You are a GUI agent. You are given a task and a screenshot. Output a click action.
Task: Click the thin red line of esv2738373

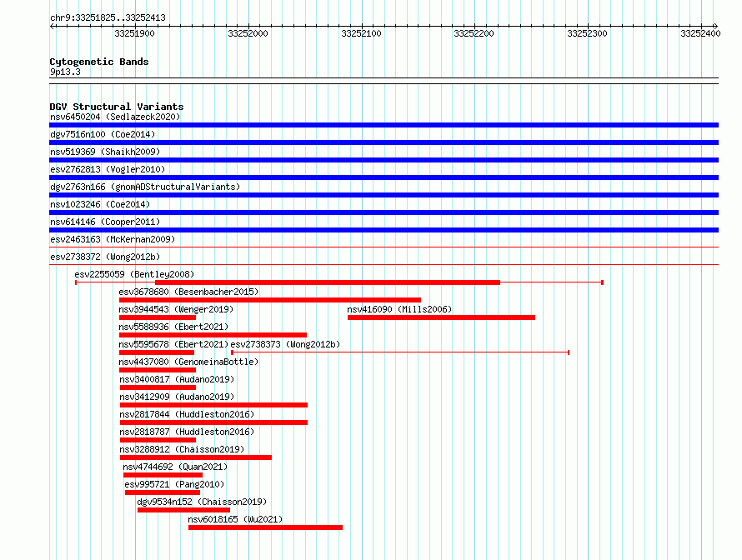pos(400,352)
